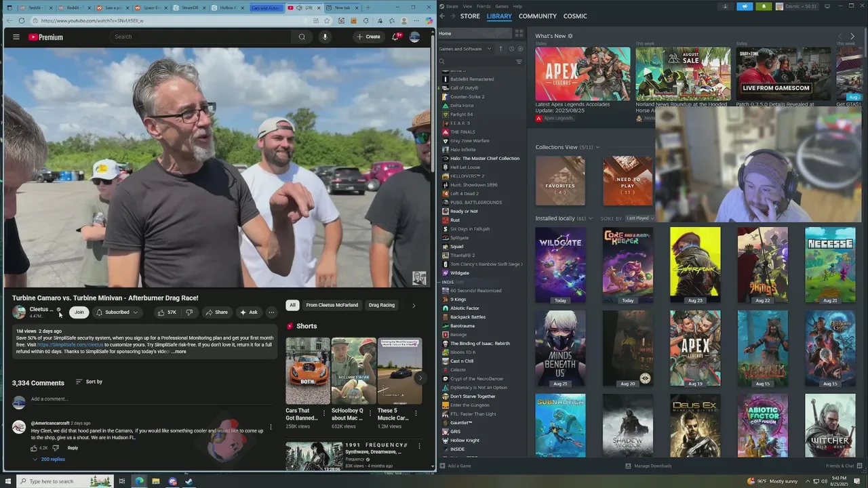Share the video via Share button

[216, 312]
